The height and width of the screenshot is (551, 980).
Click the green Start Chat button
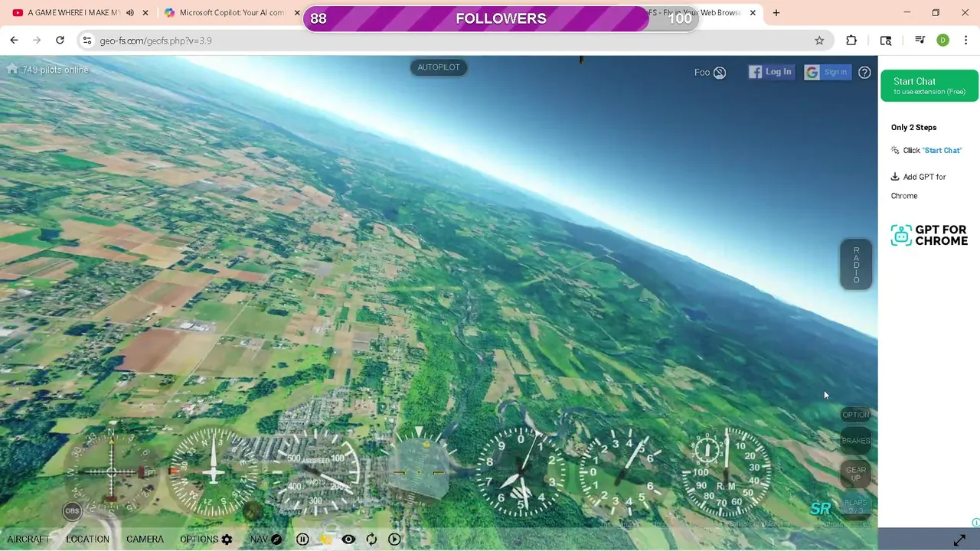[x=929, y=85]
